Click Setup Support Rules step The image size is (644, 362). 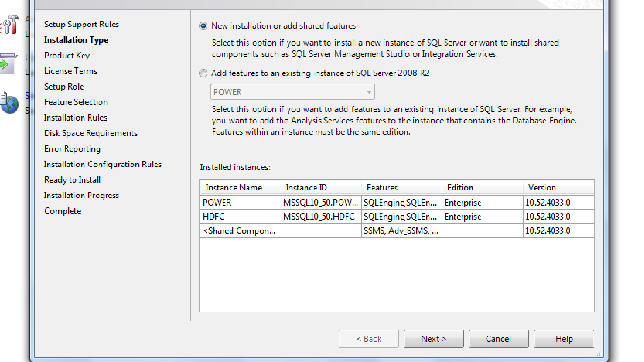click(x=82, y=25)
